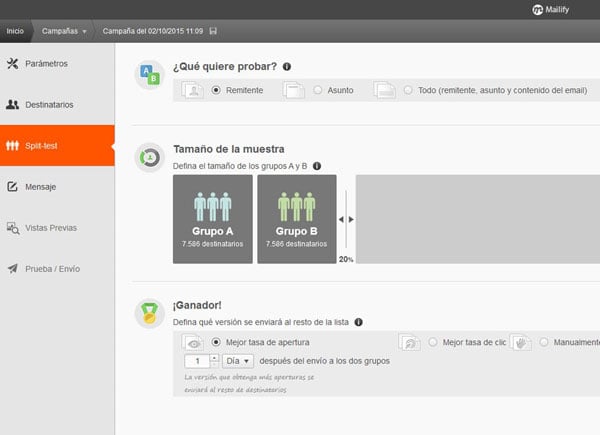Click the Inicio breadcrumb link
600x435 pixels.
(x=15, y=31)
